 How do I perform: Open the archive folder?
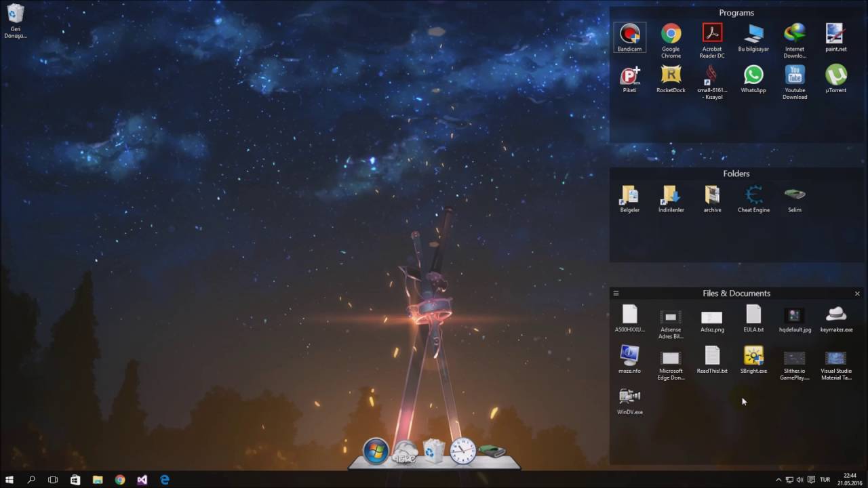click(712, 199)
